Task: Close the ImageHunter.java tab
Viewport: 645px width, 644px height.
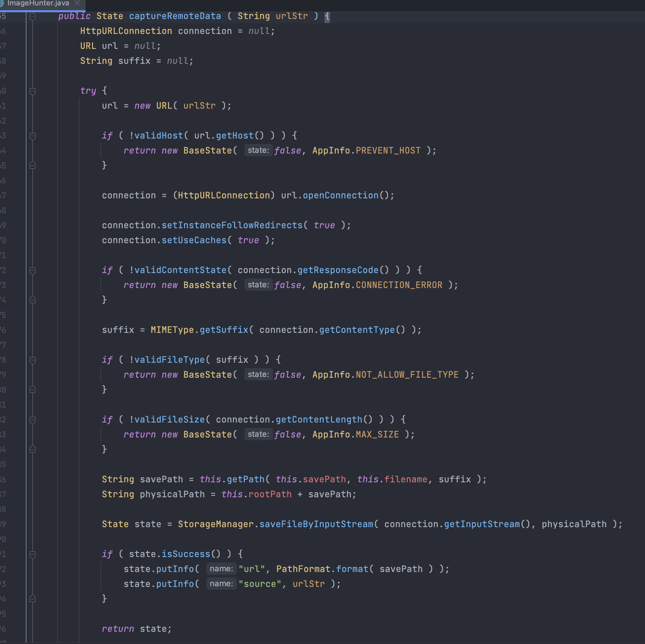Action: click(77, 3)
